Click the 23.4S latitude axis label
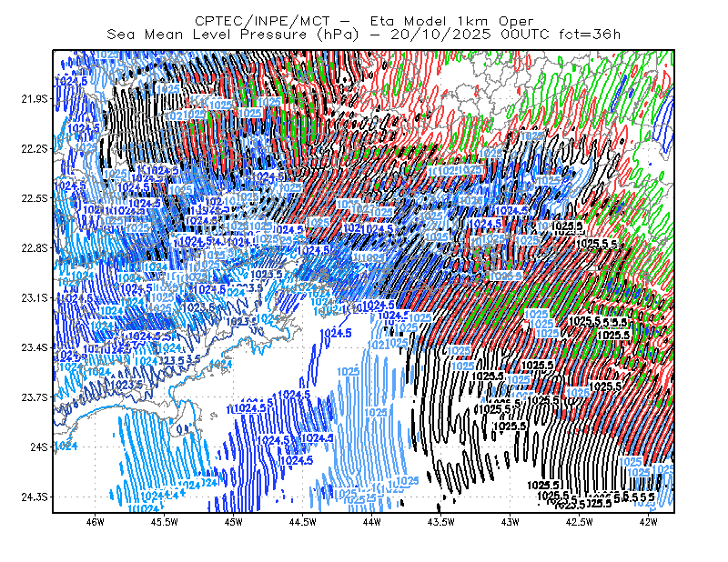The width and height of the screenshot is (728, 562). 35,347
